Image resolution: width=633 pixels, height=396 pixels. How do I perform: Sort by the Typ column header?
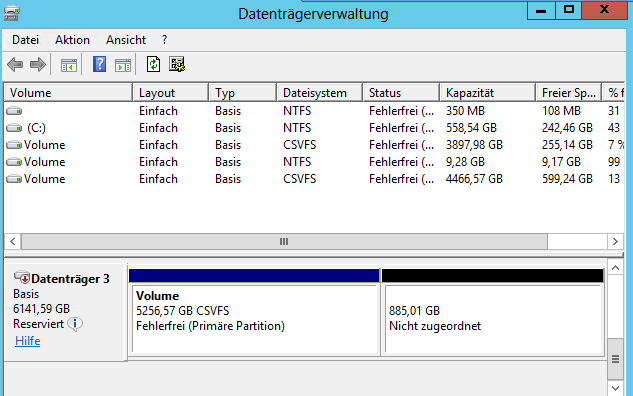tap(243, 93)
